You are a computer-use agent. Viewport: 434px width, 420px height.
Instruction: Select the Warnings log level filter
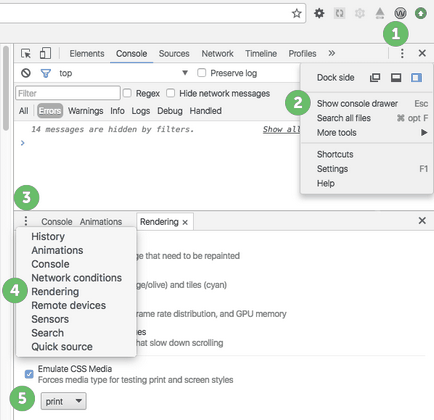tap(86, 111)
